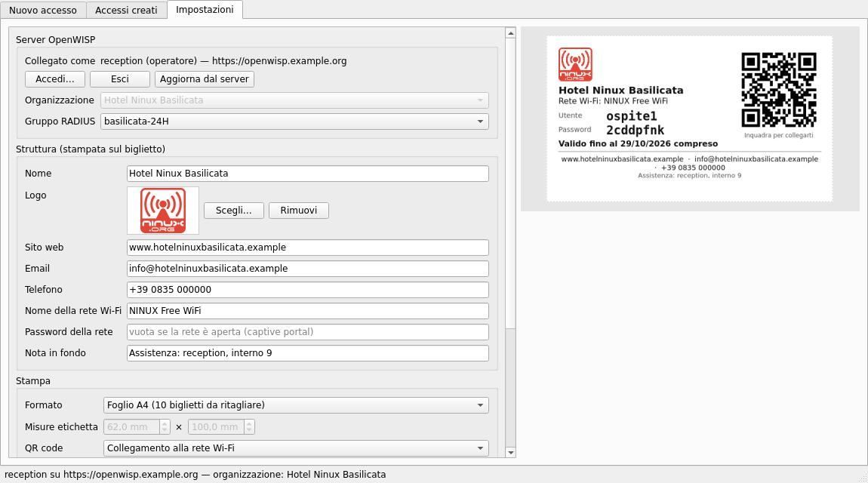The width and height of the screenshot is (868, 483).
Task: Click the Nota in fondo field
Action: (x=308, y=353)
